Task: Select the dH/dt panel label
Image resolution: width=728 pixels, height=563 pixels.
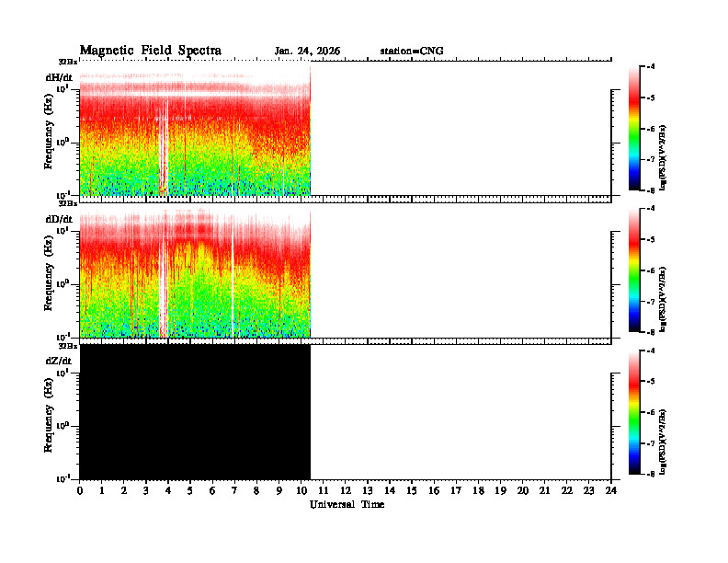Action: (59, 77)
